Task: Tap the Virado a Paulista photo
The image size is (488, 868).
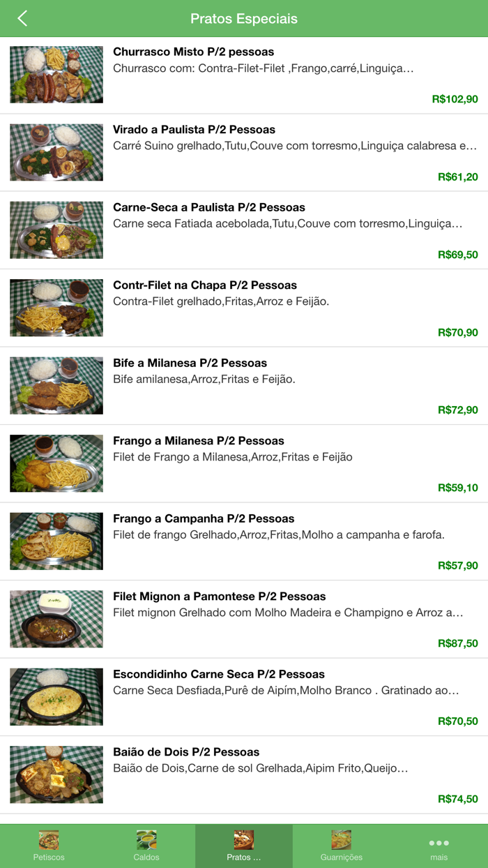Action: (55, 151)
